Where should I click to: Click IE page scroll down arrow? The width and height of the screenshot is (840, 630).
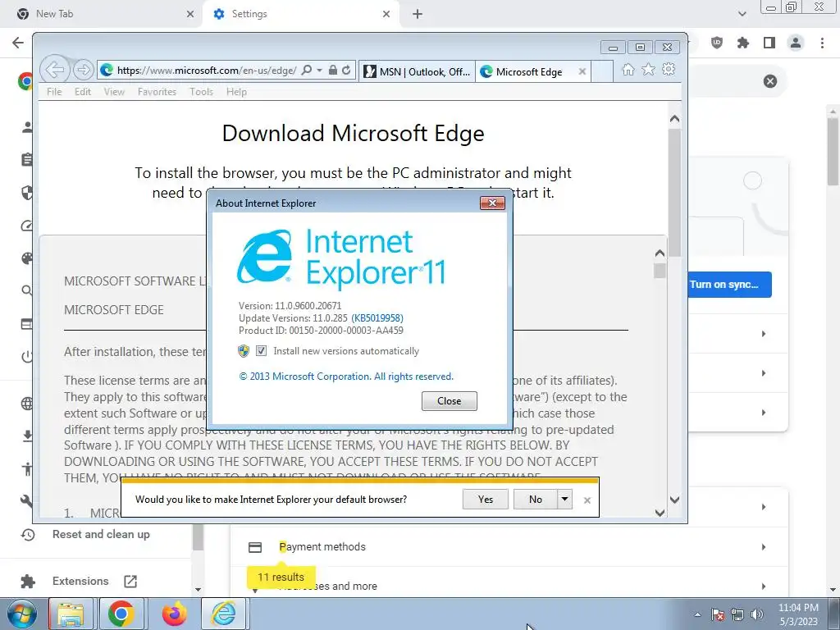[674, 500]
